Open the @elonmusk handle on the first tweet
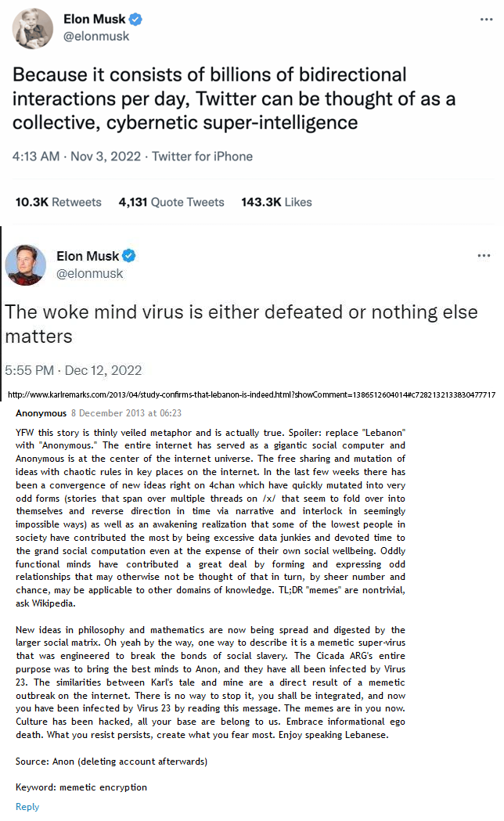Image resolution: width=504 pixels, height=821 pixels. coord(96,36)
